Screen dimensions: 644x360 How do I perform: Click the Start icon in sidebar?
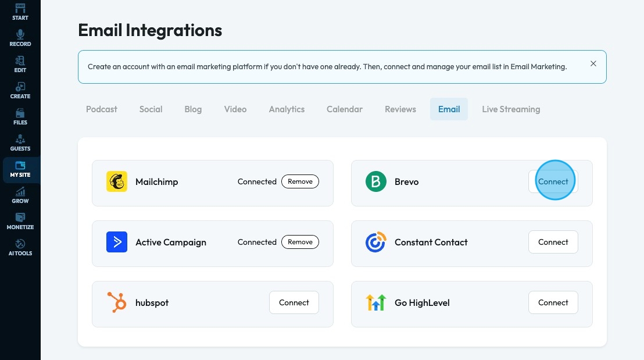20,12
